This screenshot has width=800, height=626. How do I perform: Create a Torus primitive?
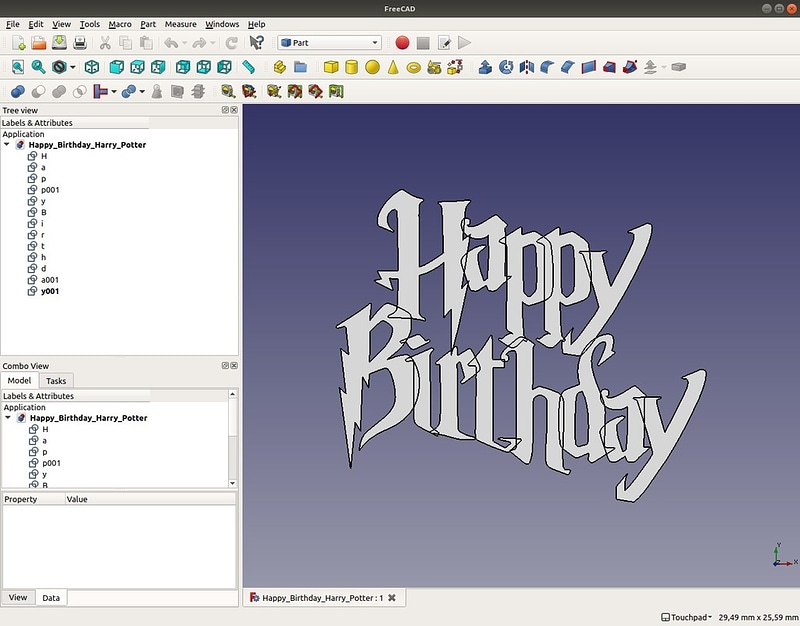pyautogui.click(x=414, y=67)
